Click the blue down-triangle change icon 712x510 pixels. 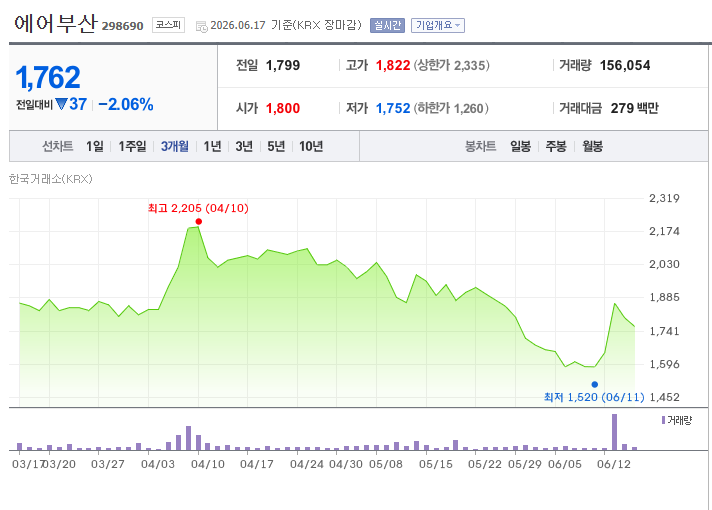60,105
